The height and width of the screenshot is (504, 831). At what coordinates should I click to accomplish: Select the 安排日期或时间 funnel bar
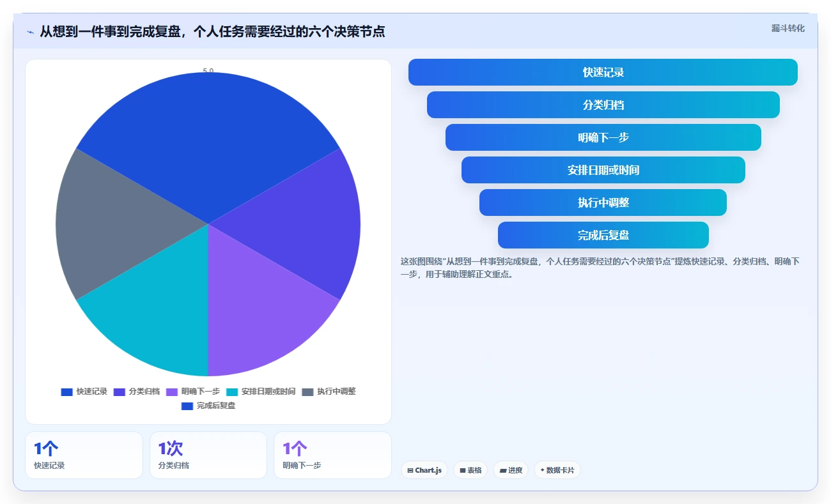click(603, 170)
